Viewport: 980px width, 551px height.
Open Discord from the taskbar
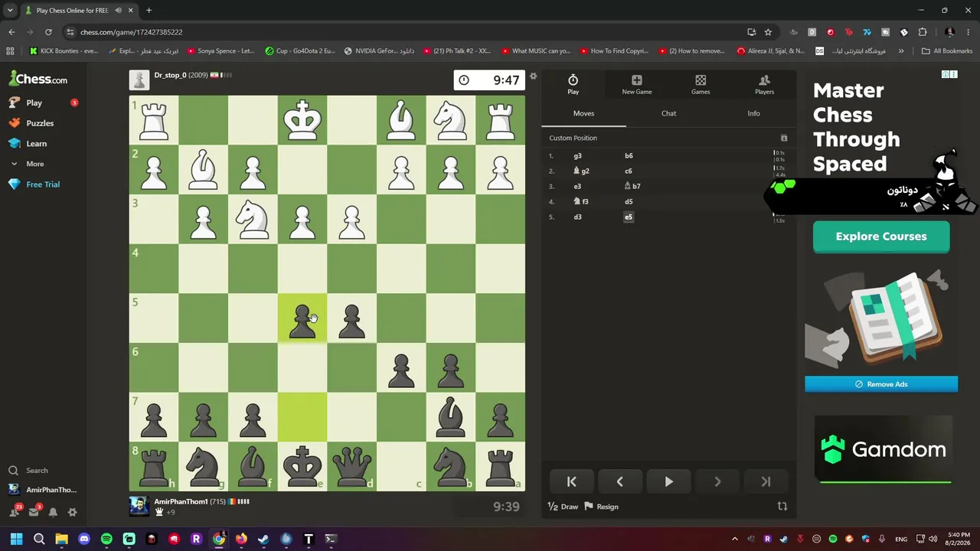pos(84,539)
